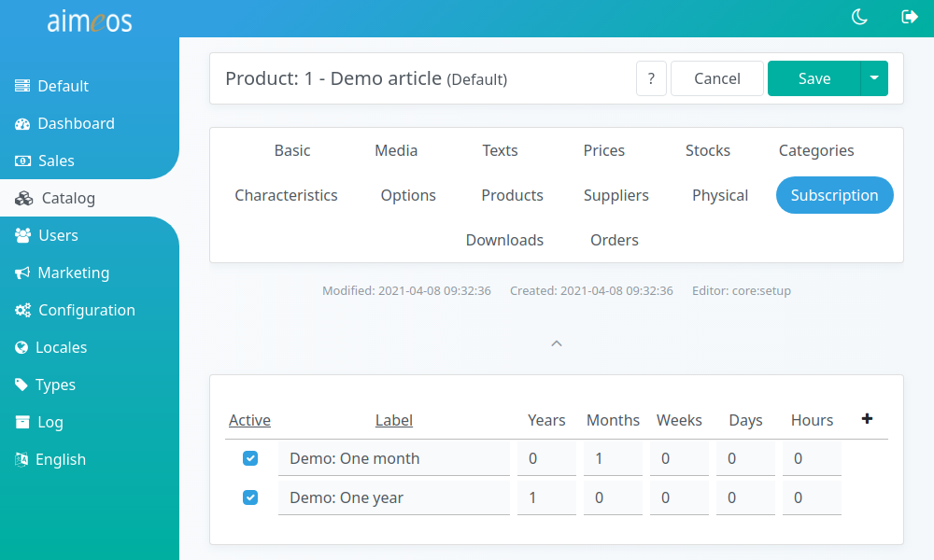Viewport: 934px width, 560px height.
Task: Open Locales in the sidebar
Action: [62, 347]
